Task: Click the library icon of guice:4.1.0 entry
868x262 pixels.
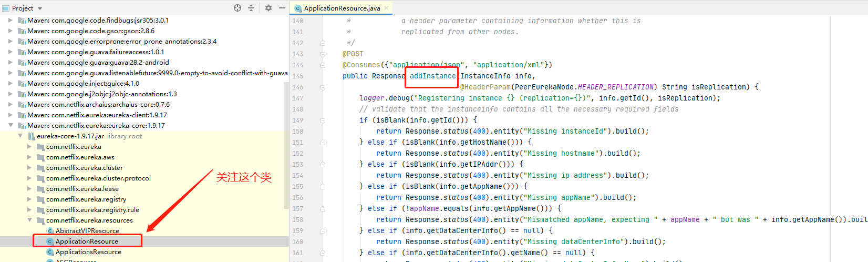Action: point(22,84)
